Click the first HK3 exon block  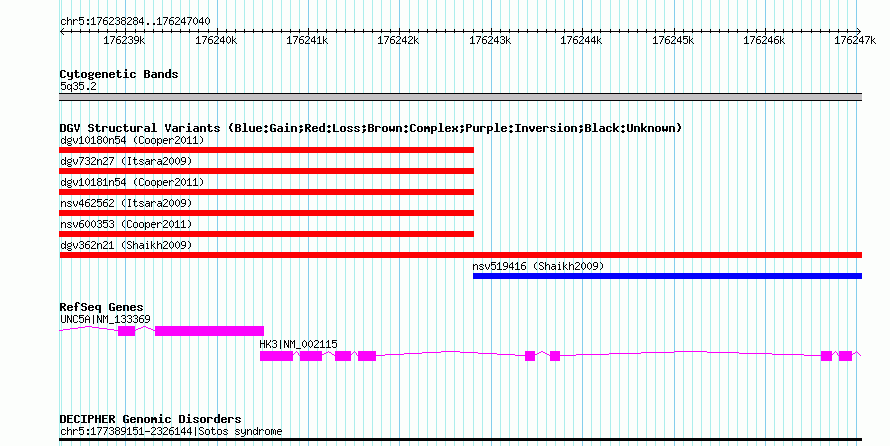pyautogui.click(x=276, y=356)
